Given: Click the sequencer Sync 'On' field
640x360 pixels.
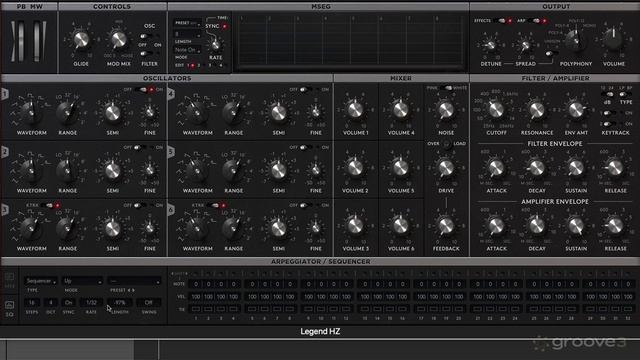Looking at the screenshot, I should (69, 302).
